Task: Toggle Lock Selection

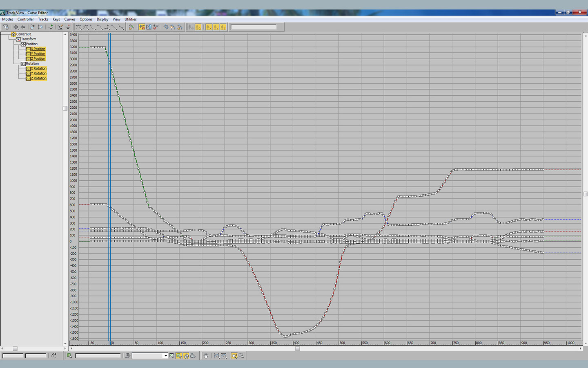Action: click(131, 27)
